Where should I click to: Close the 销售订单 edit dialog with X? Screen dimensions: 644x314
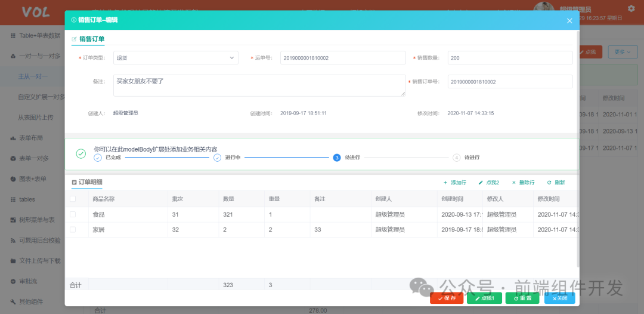[569, 21]
